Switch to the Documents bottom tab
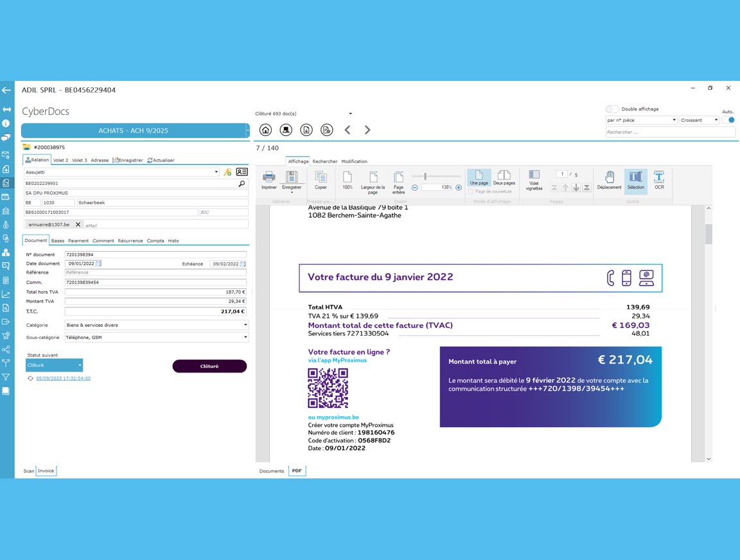740x560 pixels. 272,471
